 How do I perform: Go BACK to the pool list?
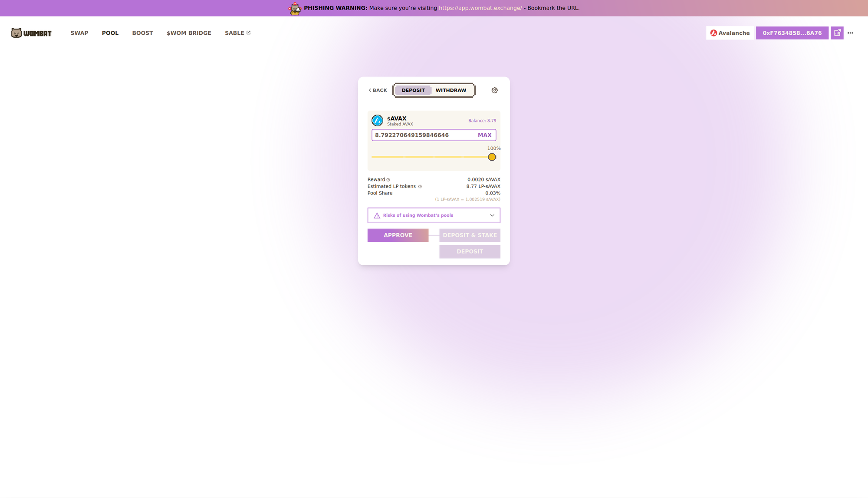point(378,90)
